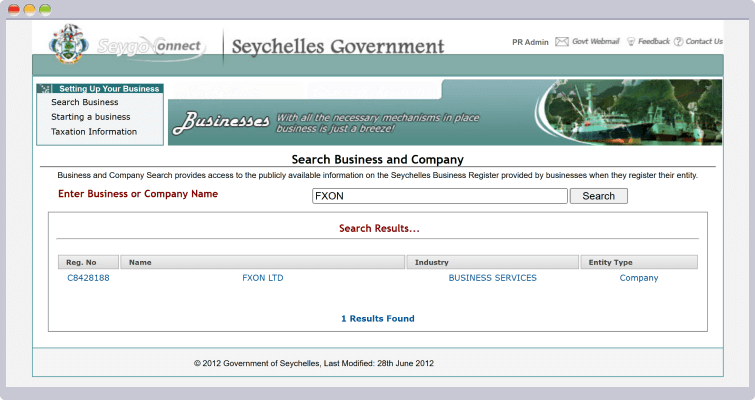This screenshot has width=755, height=400.
Task: Click the Industry column header
Action: point(493,262)
